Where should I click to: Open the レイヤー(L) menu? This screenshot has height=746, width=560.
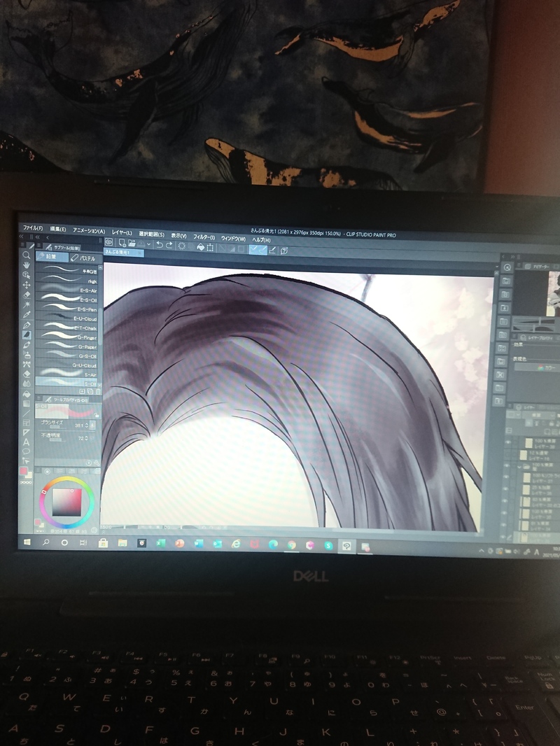[122, 232]
